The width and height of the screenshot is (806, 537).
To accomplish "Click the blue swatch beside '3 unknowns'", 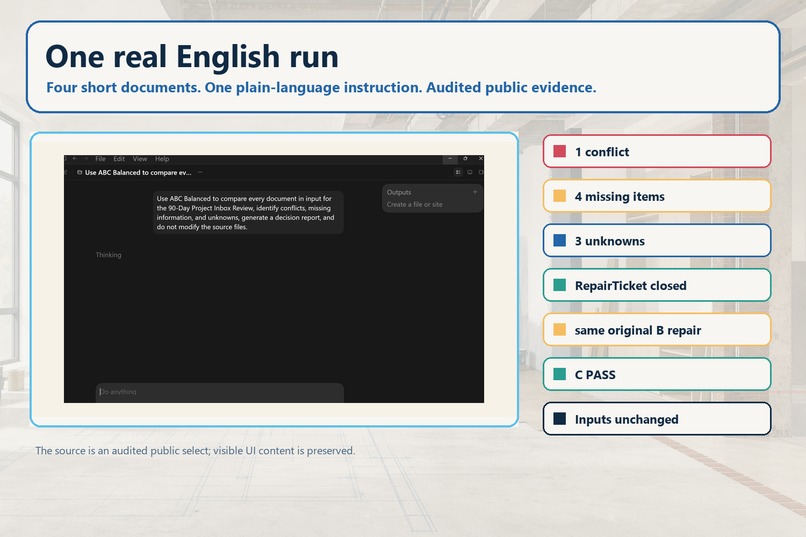I will (x=560, y=240).
